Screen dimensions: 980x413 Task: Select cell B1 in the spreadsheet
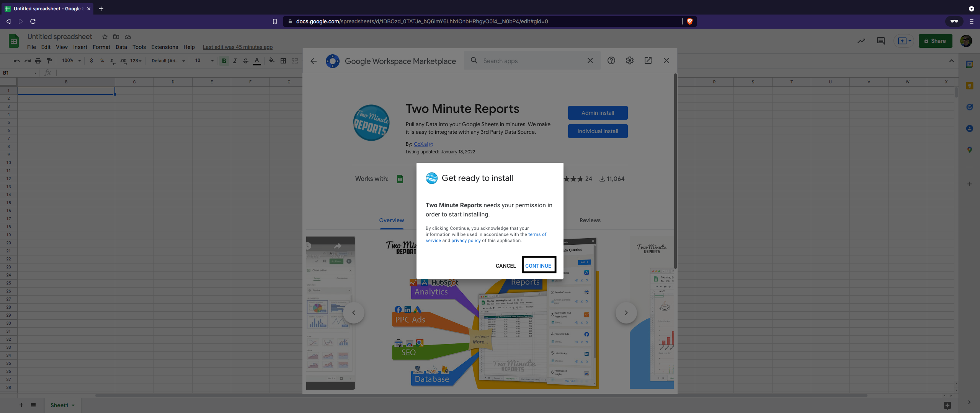point(66,91)
